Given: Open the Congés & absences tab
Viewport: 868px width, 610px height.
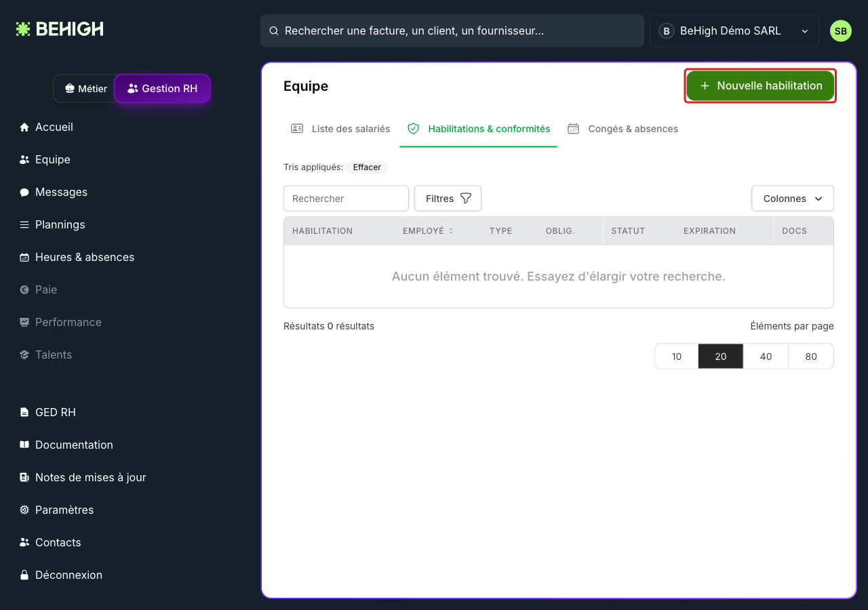Looking at the screenshot, I should tap(623, 129).
